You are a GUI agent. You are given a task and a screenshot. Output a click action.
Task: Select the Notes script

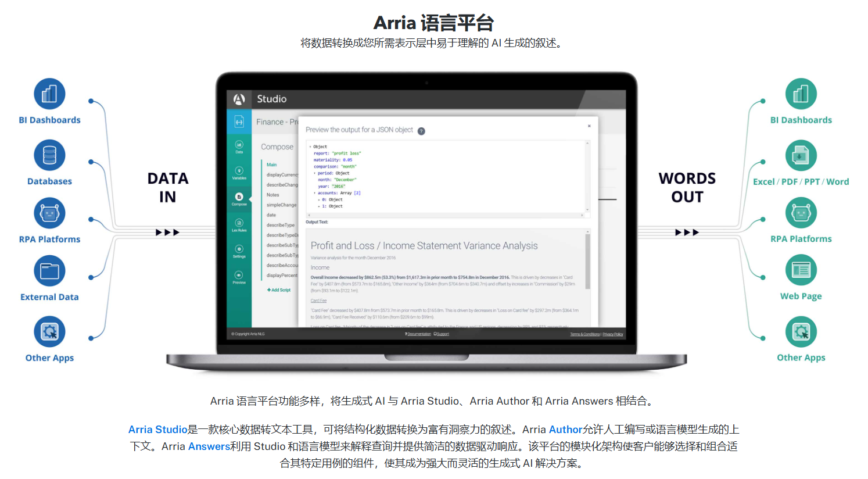[273, 195]
